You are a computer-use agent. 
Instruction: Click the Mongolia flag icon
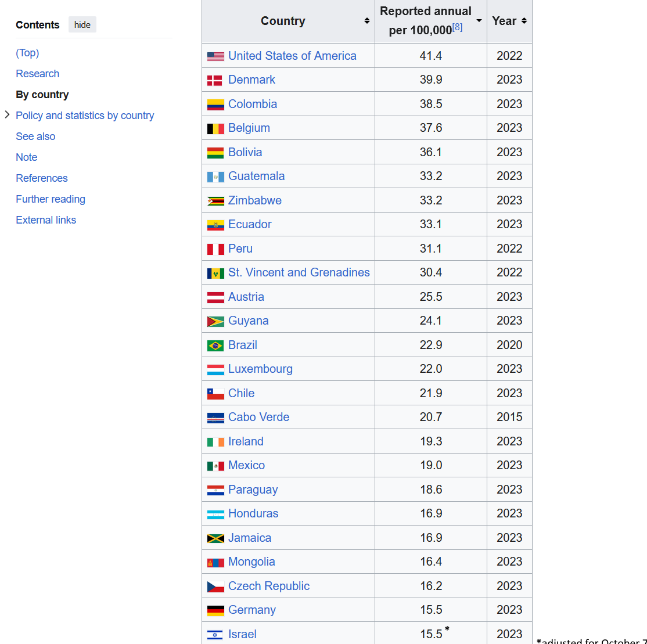click(x=215, y=563)
